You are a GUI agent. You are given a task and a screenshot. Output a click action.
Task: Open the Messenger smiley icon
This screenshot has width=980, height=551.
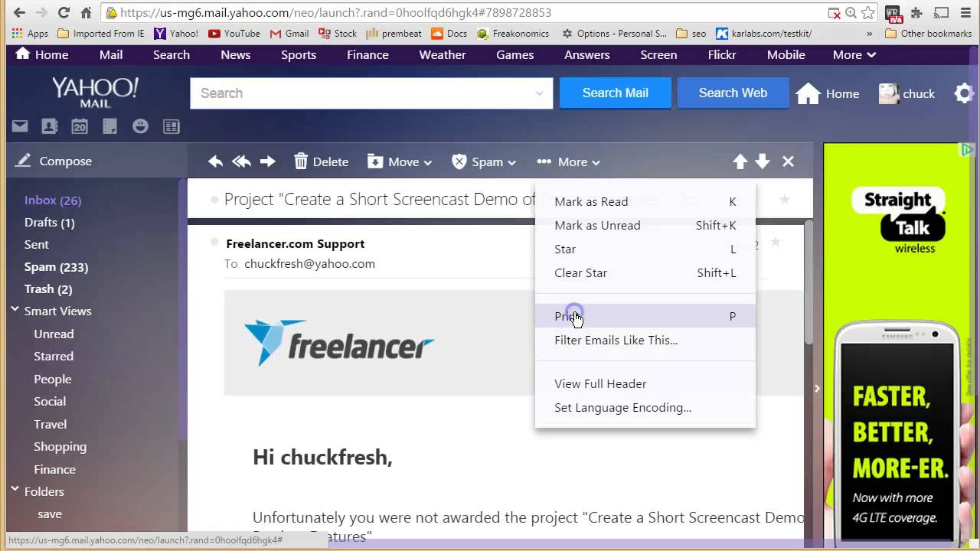pyautogui.click(x=140, y=126)
